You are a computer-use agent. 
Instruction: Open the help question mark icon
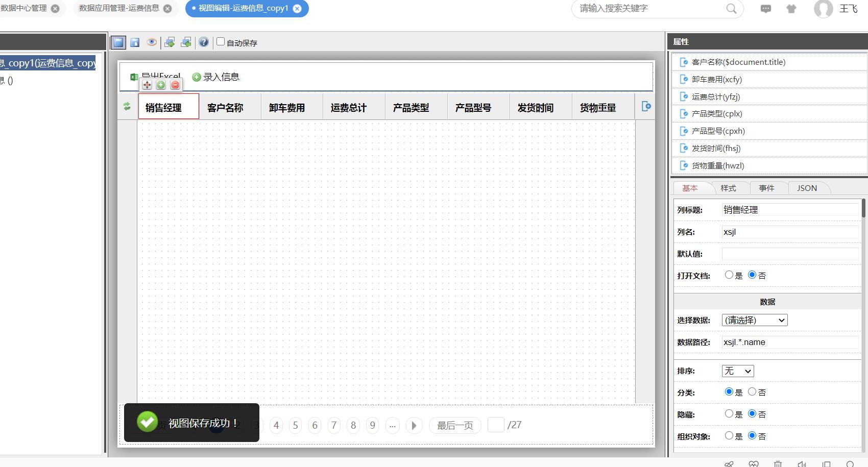coord(204,42)
